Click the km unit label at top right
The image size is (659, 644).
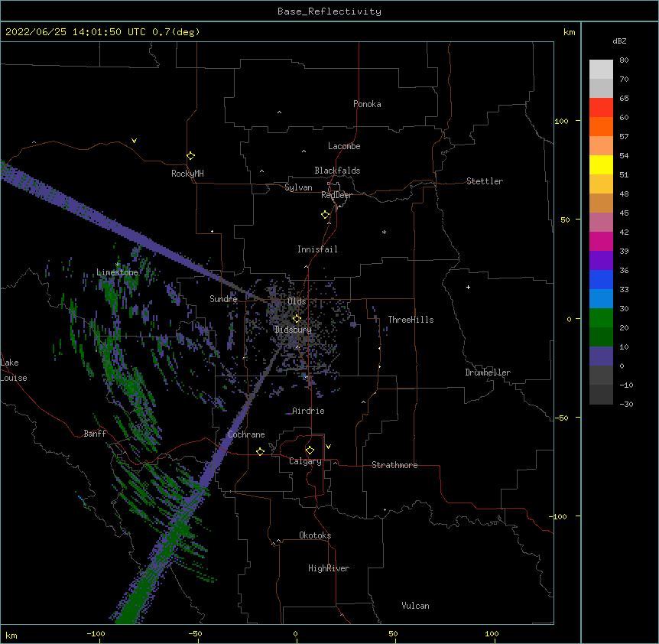coord(569,32)
